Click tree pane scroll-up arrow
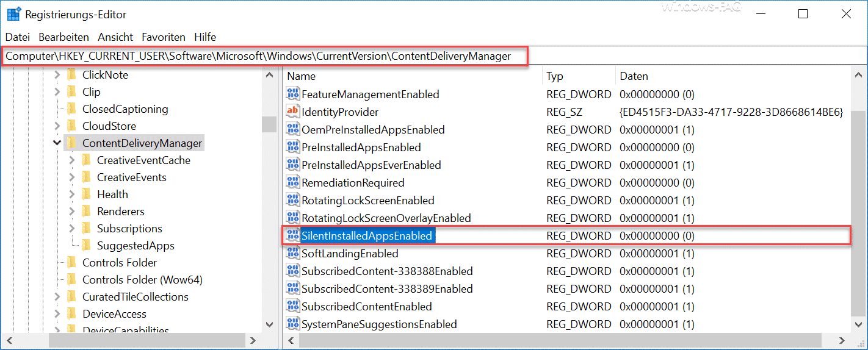This screenshot has width=868, height=350. point(269,75)
